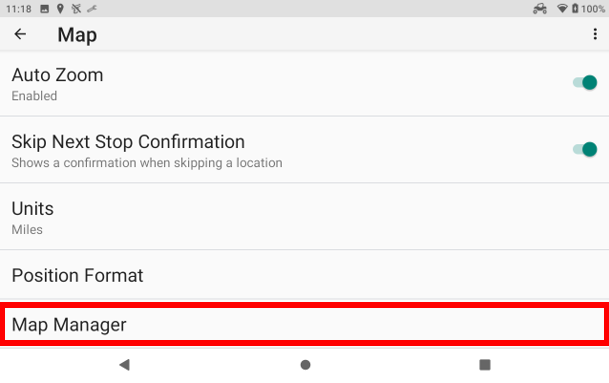The height and width of the screenshot is (383, 609).
Task: Open the Units setting showing Miles
Action: pyautogui.click(x=304, y=216)
